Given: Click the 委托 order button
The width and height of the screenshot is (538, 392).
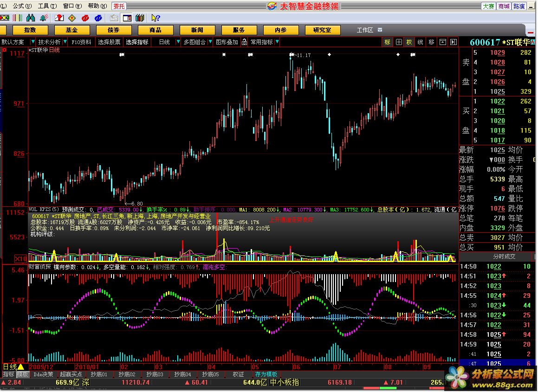Looking at the screenshot, I should click(119, 6).
